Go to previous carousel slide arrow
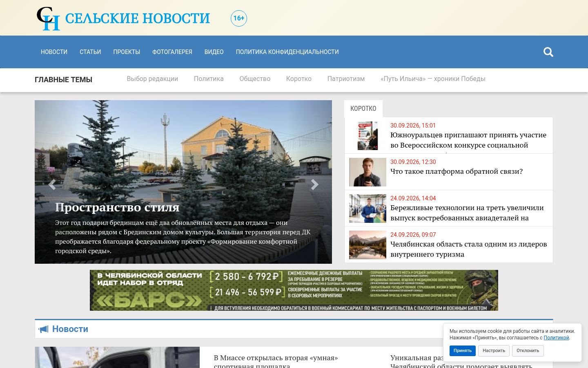Screen dimensions: 588x368 (x=52, y=185)
